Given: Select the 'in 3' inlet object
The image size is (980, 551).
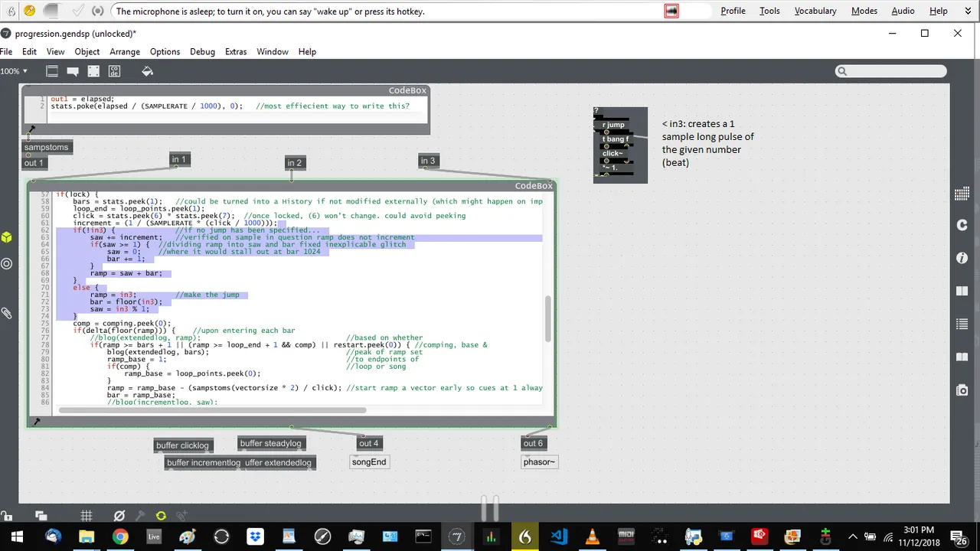Looking at the screenshot, I should [427, 160].
